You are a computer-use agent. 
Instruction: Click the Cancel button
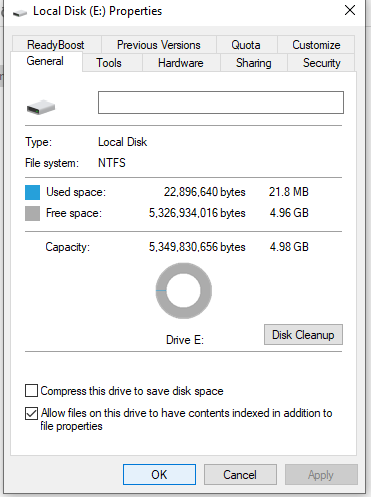click(240, 474)
